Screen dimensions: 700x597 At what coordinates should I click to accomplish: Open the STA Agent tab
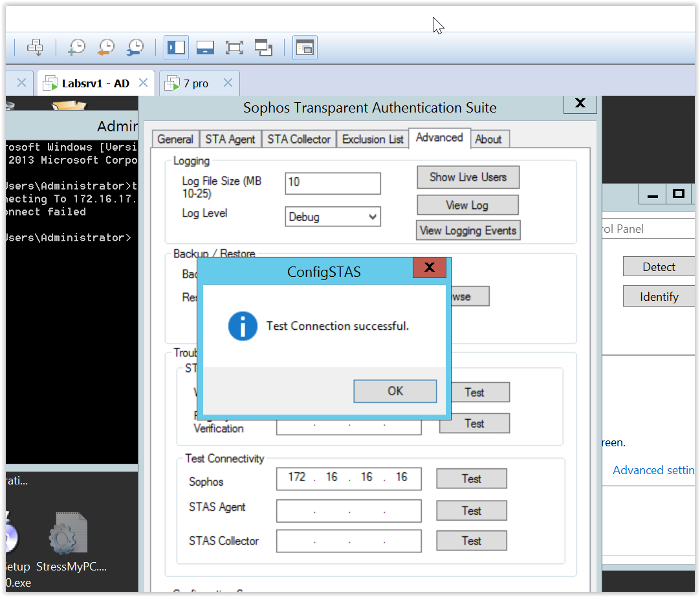click(x=230, y=139)
